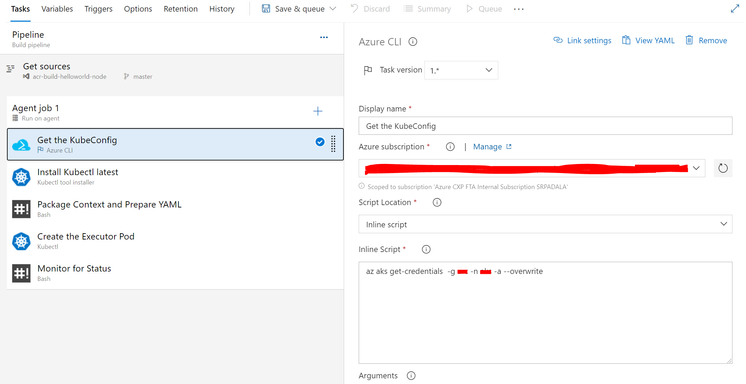746x384 pixels.
Task: Switch to the Variables tab
Action: point(57,9)
